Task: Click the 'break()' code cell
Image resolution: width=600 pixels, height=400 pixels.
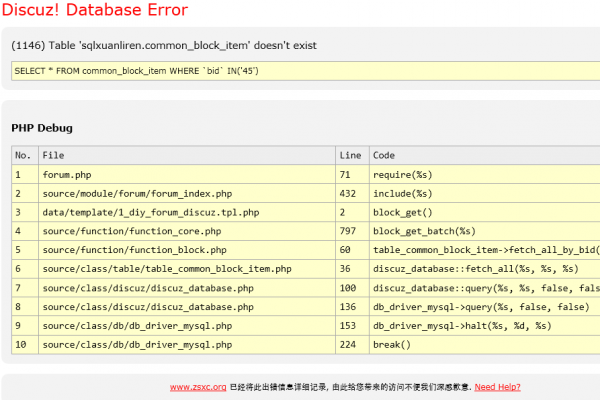Action: [485, 344]
